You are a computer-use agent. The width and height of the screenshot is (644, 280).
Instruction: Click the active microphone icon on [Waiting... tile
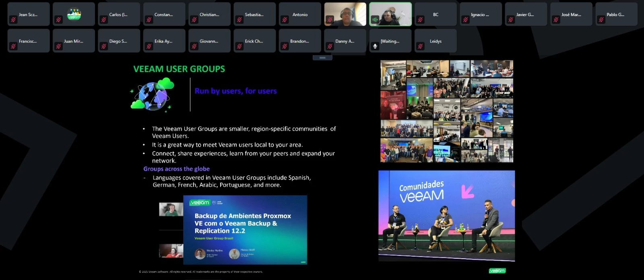click(375, 46)
